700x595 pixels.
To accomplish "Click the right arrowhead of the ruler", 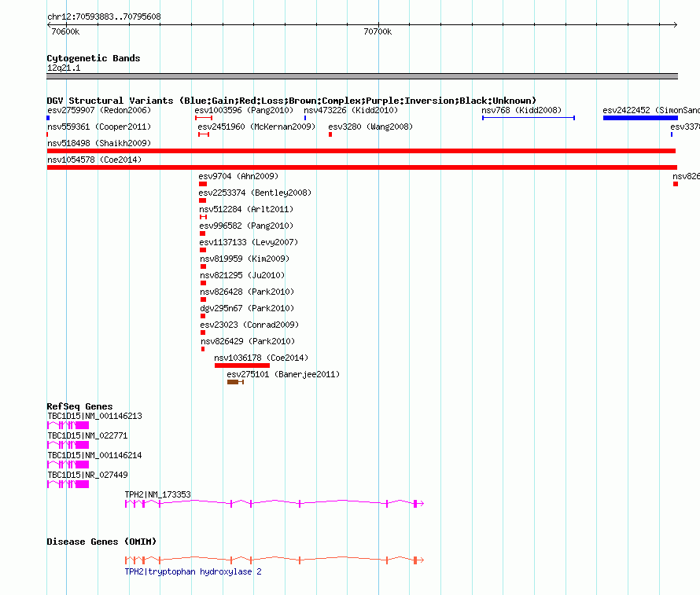I will 676,24.
